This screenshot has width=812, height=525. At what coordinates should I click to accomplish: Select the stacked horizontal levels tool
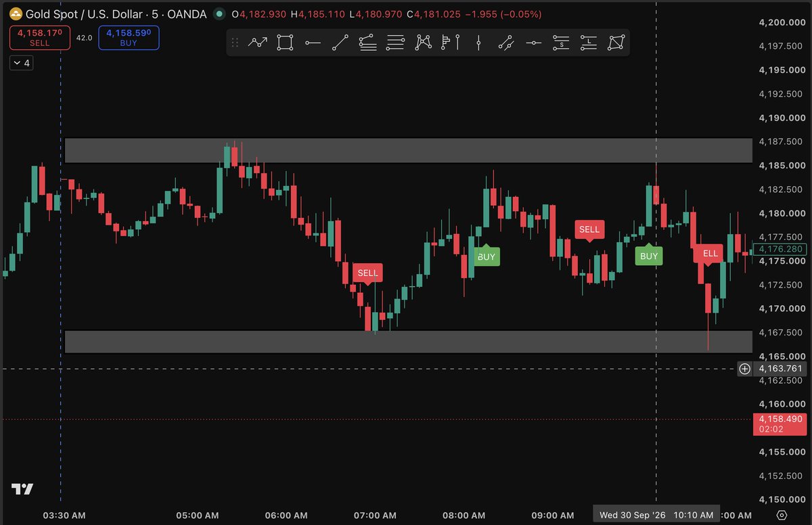(395, 43)
